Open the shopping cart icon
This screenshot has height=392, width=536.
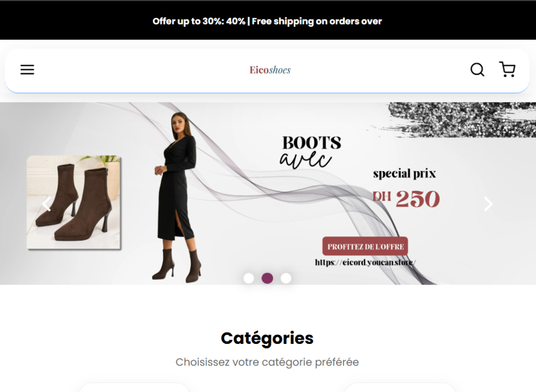point(507,70)
